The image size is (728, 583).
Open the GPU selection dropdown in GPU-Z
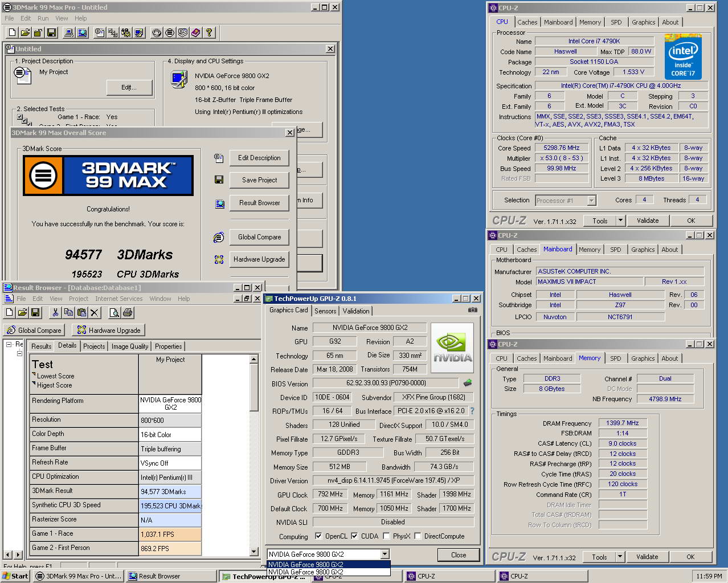pos(385,554)
